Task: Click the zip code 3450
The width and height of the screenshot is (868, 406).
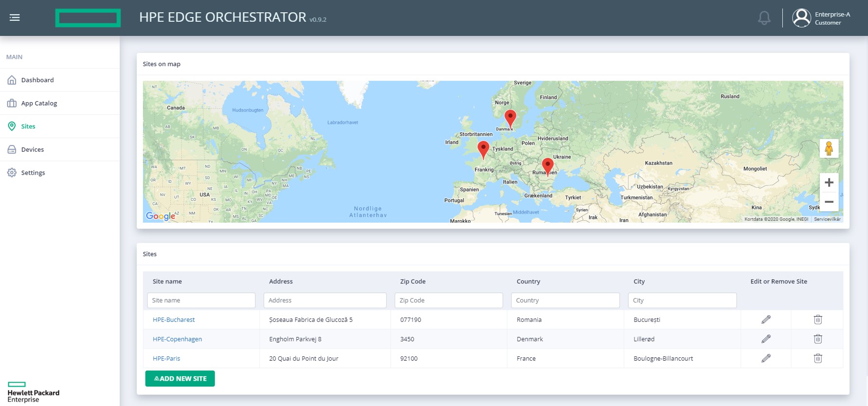Action: [407, 339]
